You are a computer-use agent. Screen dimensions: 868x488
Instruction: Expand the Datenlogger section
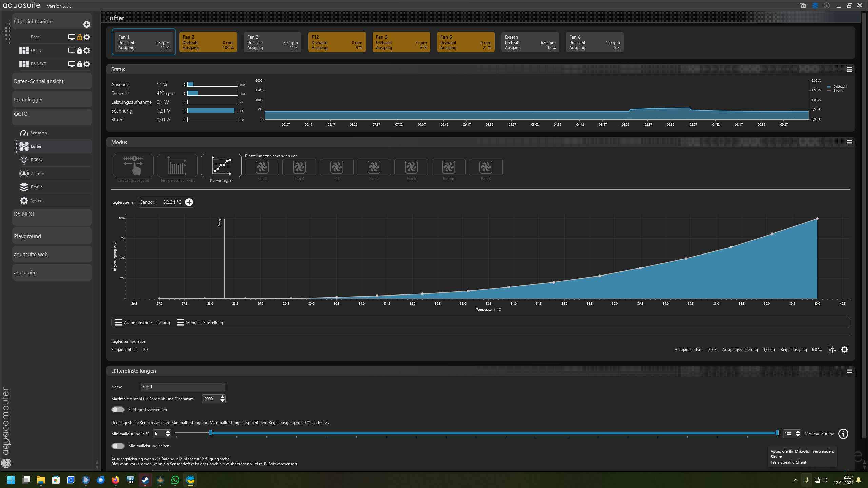click(52, 99)
